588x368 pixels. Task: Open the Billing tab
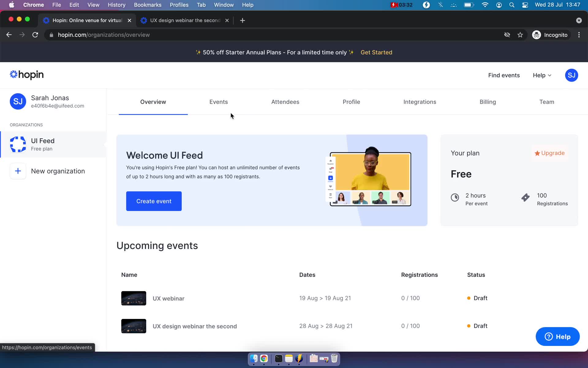click(x=488, y=102)
